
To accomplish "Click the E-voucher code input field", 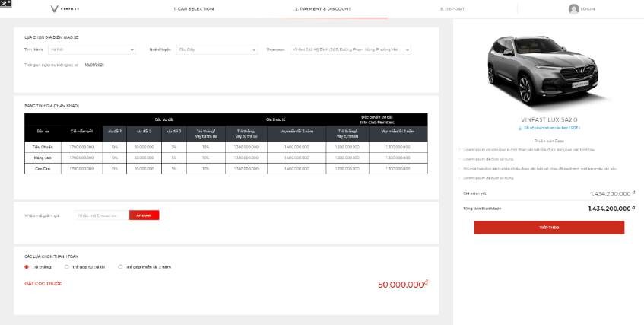I will [x=102, y=215].
